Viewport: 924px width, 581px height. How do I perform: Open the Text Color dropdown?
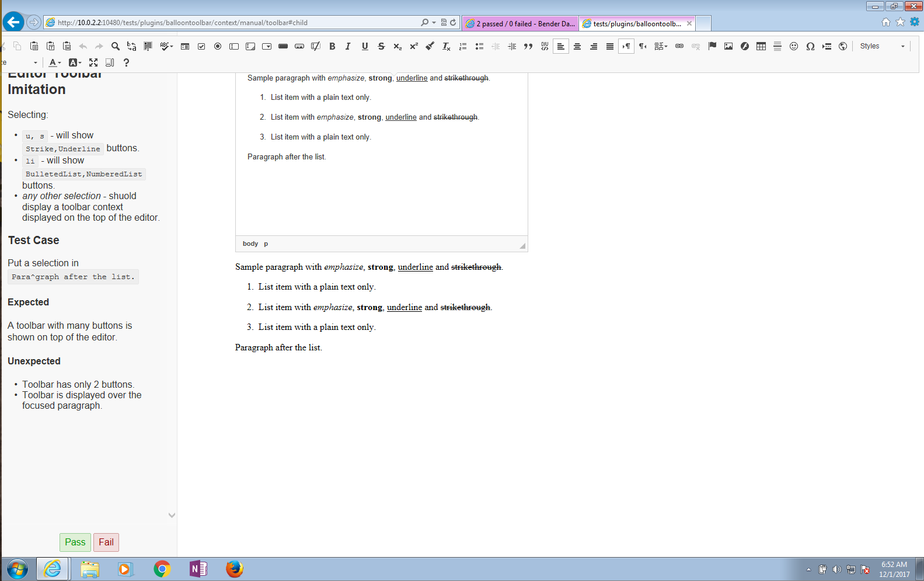tap(55, 62)
